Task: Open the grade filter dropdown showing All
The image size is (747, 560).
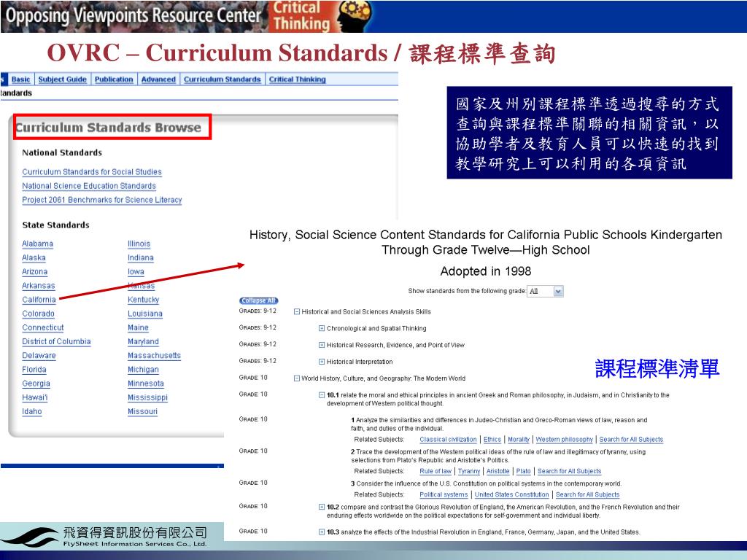Action: [545, 291]
